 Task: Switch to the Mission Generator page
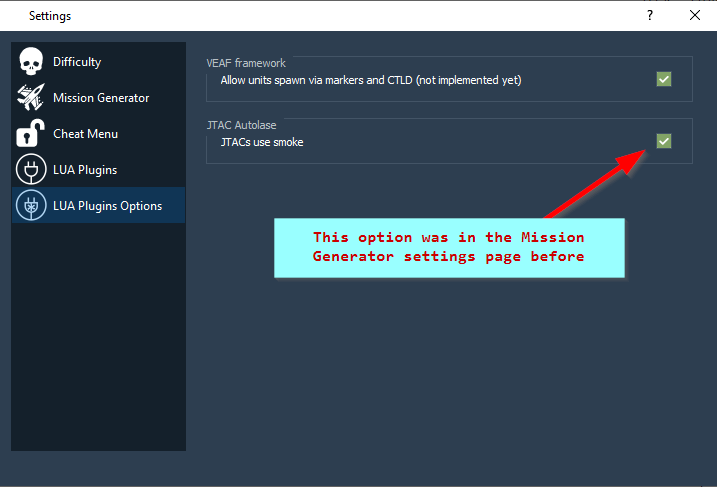point(101,98)
